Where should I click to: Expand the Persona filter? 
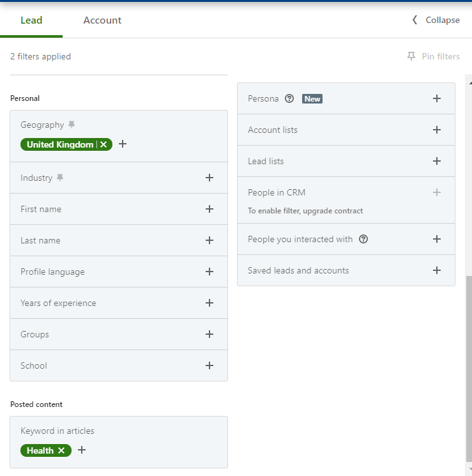(436, 98)
